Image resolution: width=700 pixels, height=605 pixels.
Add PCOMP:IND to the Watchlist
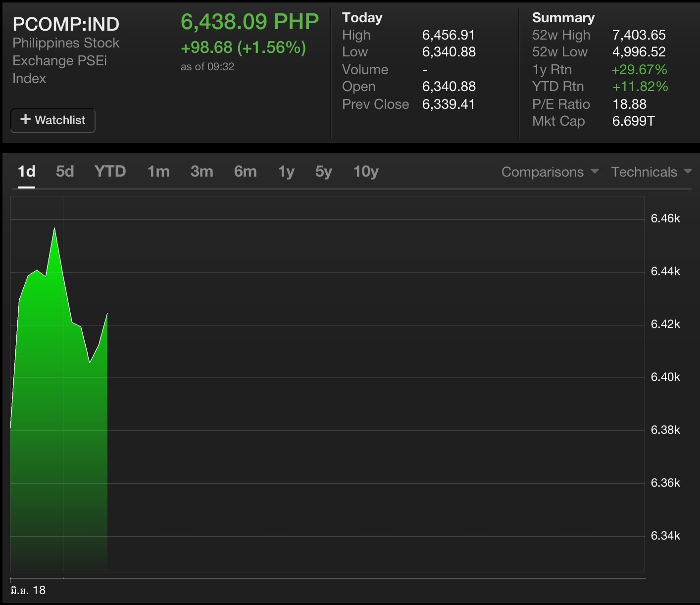pos(53,120)
